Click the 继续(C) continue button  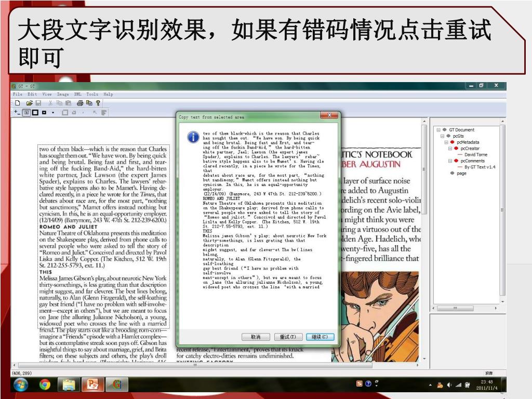(x=320, y=337)
